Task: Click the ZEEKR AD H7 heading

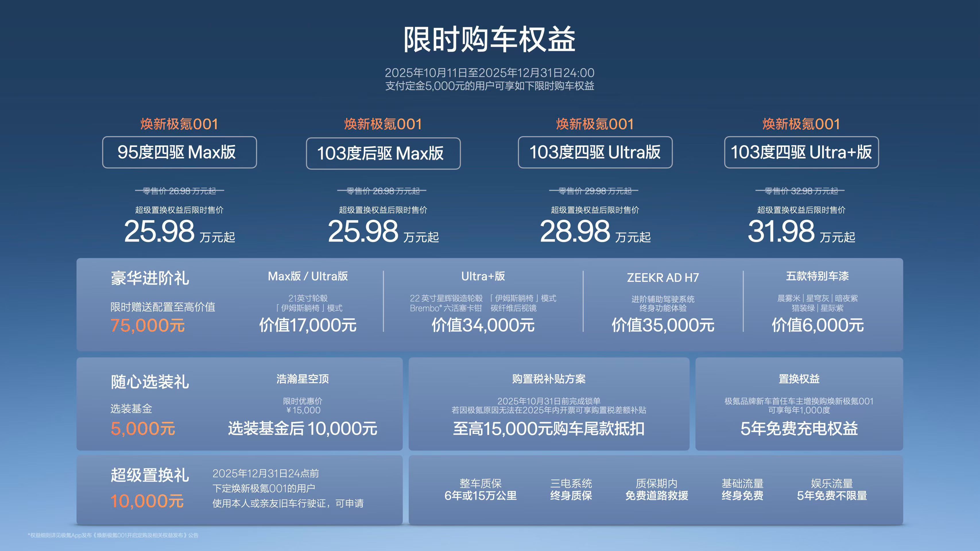Action: pyautogui.click(x=663, y=278)
